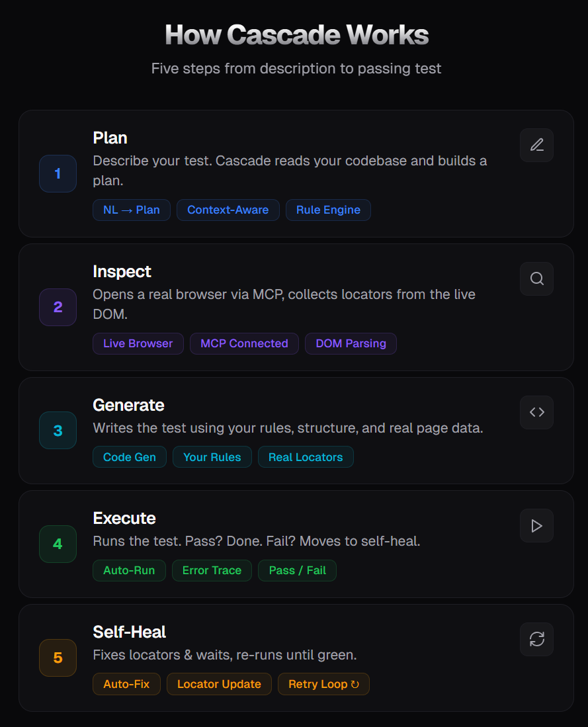Image resolution: width=588 pixels, height=727 pixels.
Task: Click the pencil edit icon on the Plan card
Action: pos(536,145)
